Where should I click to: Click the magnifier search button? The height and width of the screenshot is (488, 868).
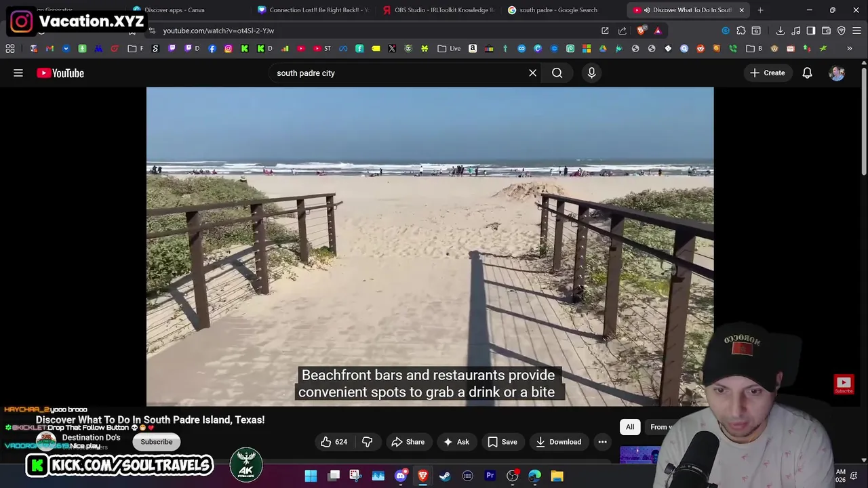tap(557, 73)
